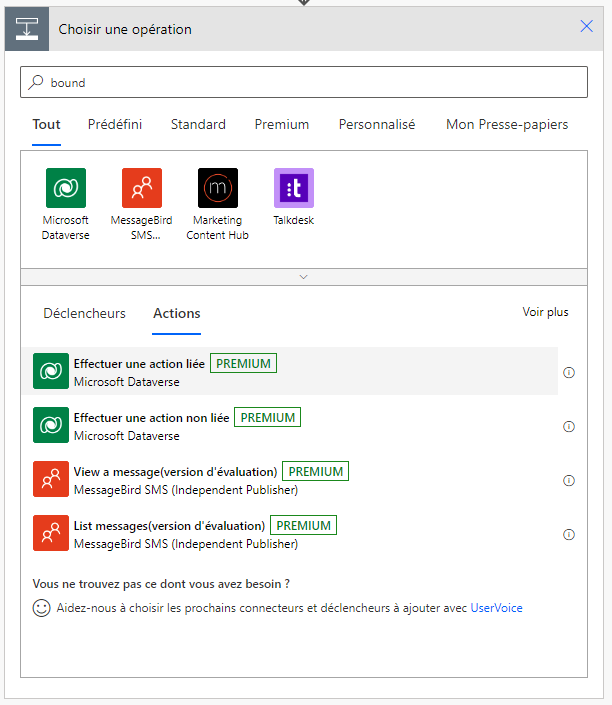This screenshot has height=705, width=612.
Task: Click the search magnifier icon
Action: [x=36, y=82]
